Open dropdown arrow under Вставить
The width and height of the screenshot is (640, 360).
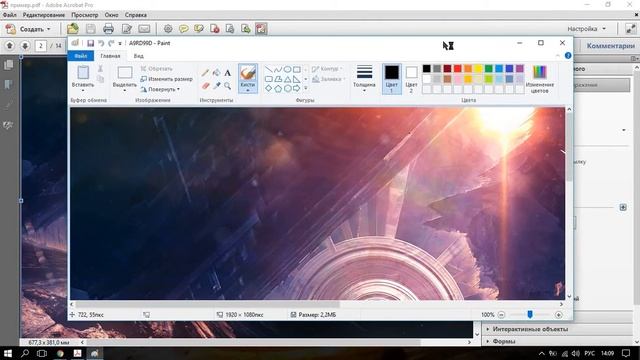pos(83,91)
